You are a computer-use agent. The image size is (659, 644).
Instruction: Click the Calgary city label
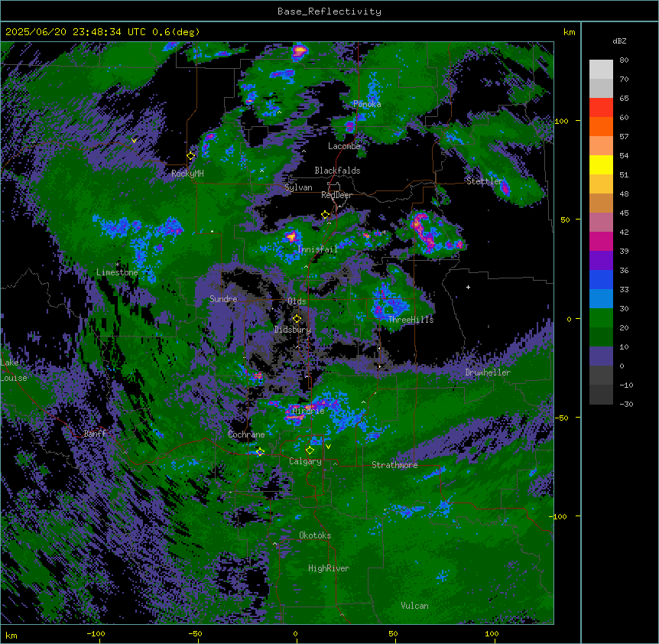[305, 461]
